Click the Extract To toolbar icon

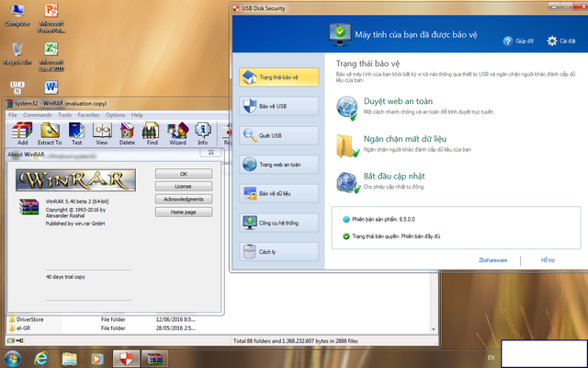(x=50, y=133)
